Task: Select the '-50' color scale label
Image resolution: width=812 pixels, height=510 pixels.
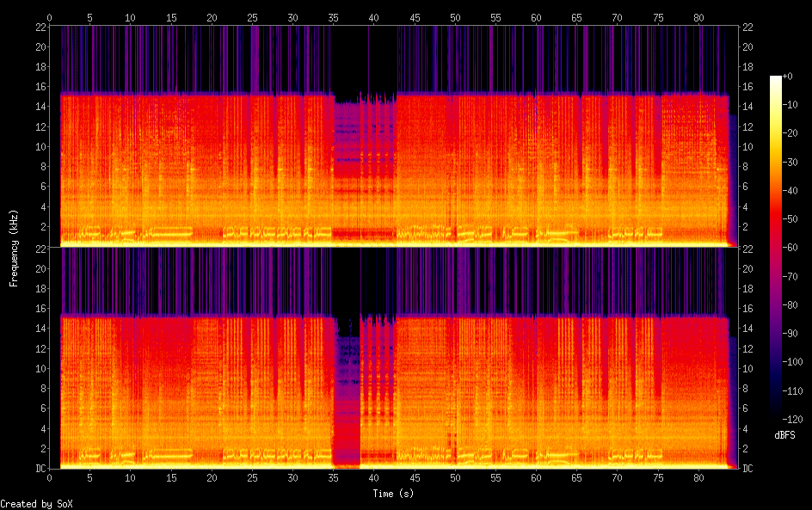Action: point(790,219)
